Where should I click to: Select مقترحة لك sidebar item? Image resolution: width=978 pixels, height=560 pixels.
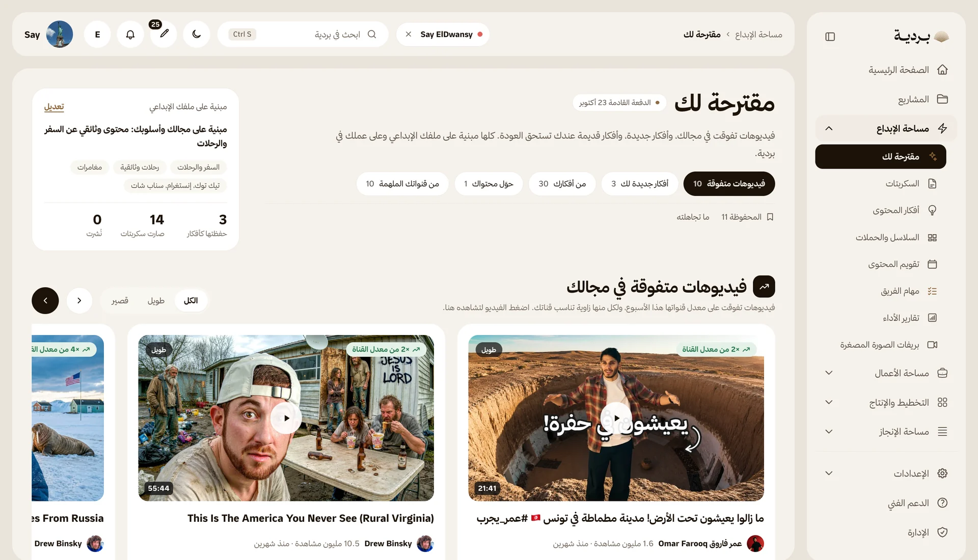point(880,157)
